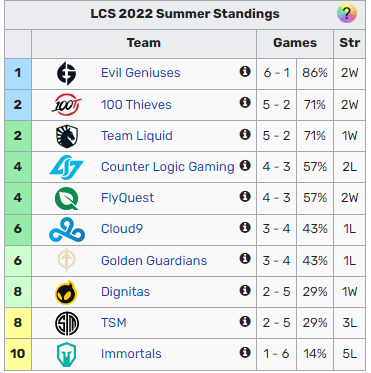371x373 pixels.
Task: Click the Immortals teal logo
Action: [x=66, y=355]
